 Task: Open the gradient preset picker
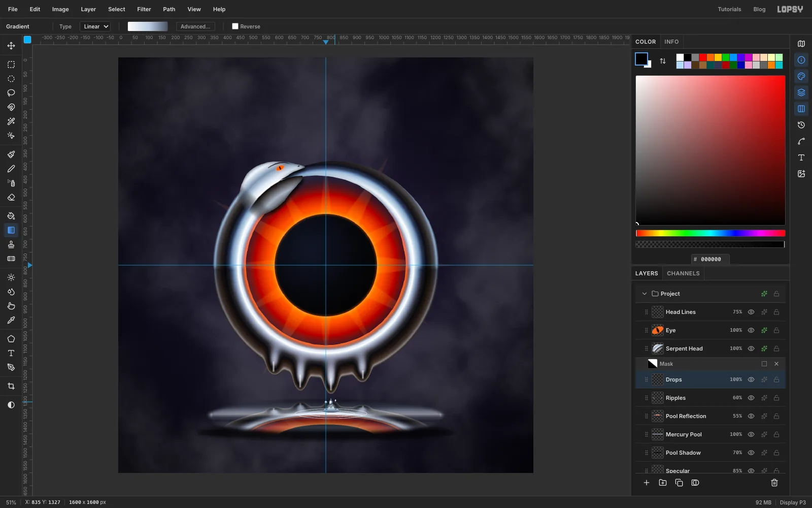coord(148,26)
